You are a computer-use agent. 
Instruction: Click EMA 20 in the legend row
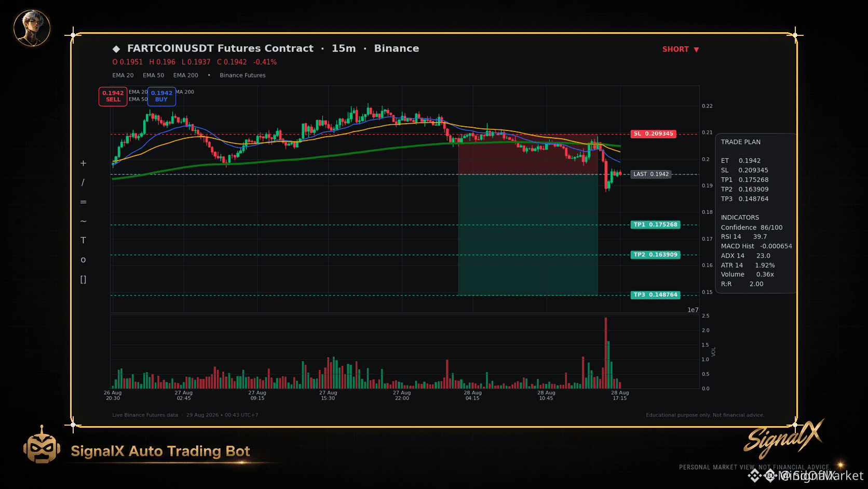[x=123, y=75]
